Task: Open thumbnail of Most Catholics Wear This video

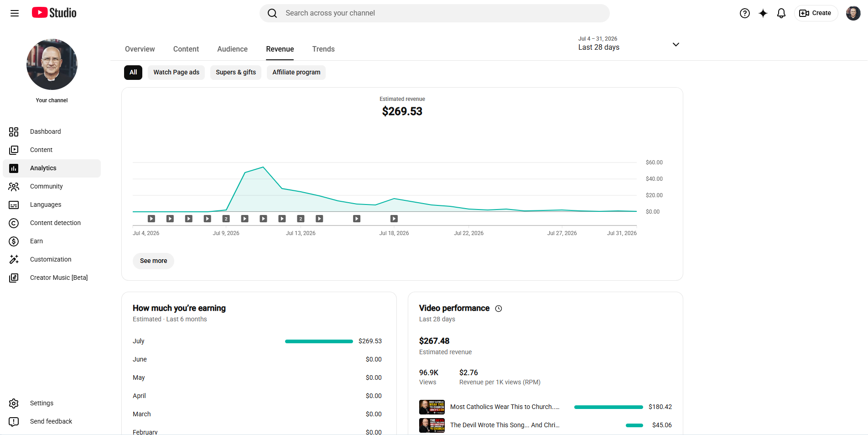Action: click(x=432, y=407)
